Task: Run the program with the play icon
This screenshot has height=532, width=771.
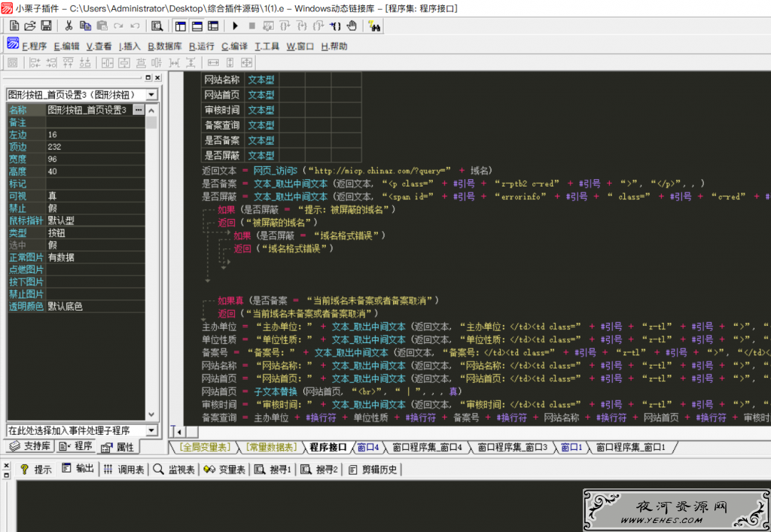Action: [235, 26]
